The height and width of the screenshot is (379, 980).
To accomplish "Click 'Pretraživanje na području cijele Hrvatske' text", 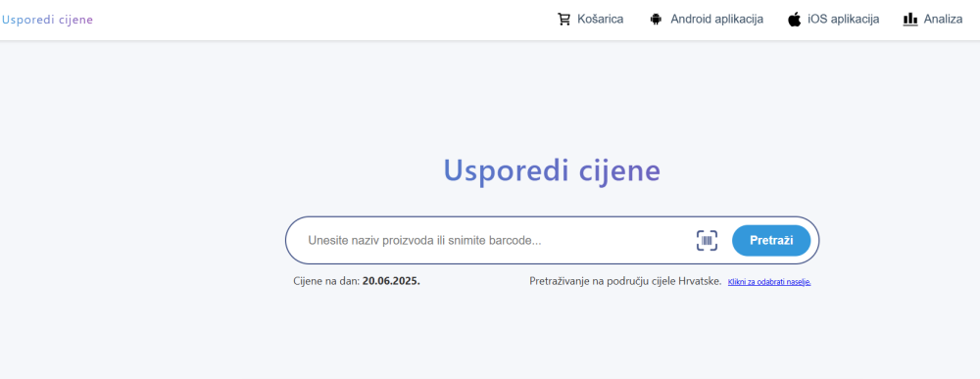I will (x=625, y=281).
